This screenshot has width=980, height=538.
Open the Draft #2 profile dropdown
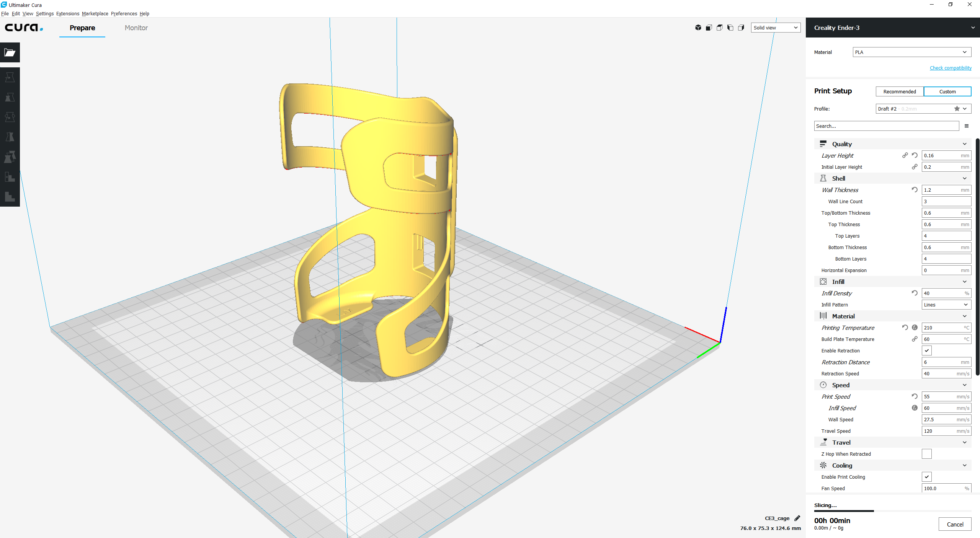[x=923, y=109]
